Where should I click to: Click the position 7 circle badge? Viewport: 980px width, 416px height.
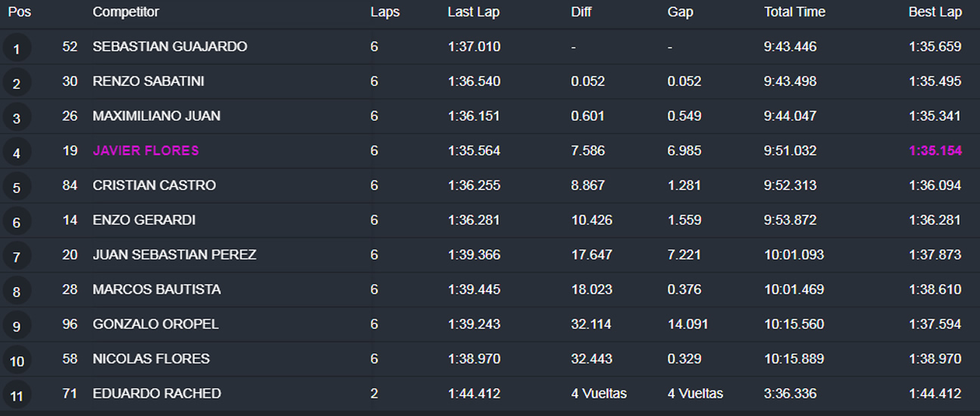[x=17, y=257]
